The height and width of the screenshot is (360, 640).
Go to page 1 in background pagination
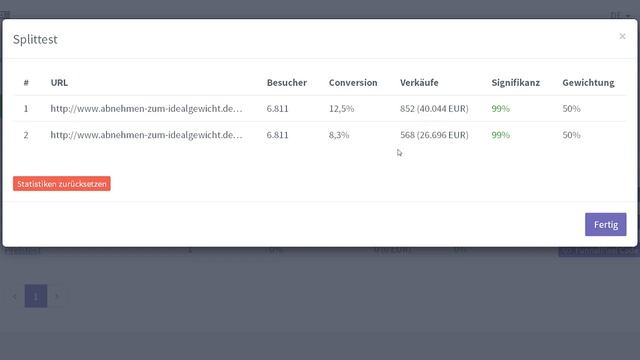36,296
